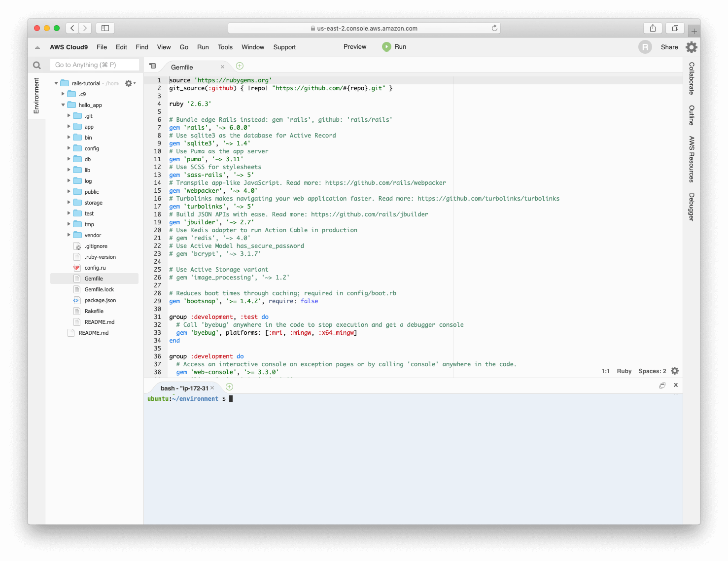Close the bash terminal tab
Viewport: 728px width, 561px height.
tap(212, 388)
